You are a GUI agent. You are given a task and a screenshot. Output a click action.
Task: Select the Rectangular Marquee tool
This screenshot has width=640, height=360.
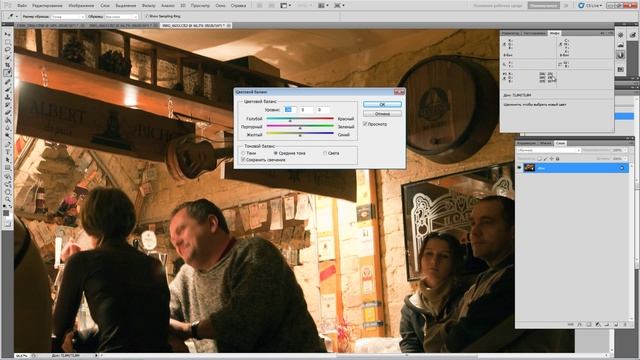(7, 42)
